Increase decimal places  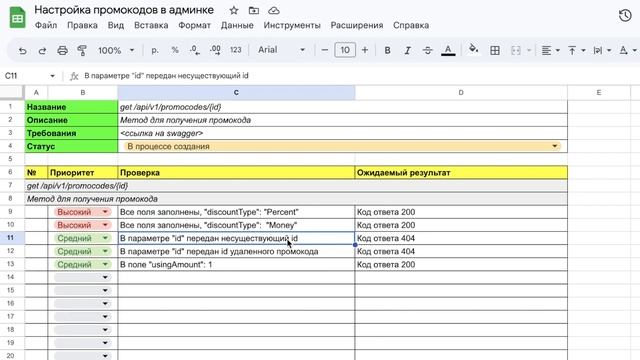(x=215, y=50)
